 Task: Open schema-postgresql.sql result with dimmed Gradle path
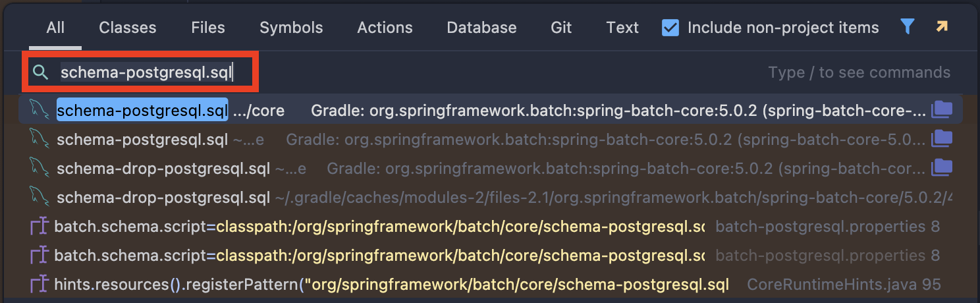(490, 140)
